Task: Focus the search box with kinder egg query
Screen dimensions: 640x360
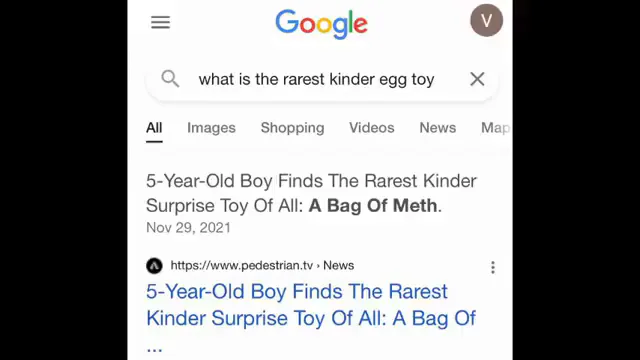Action: coord(322,79)
